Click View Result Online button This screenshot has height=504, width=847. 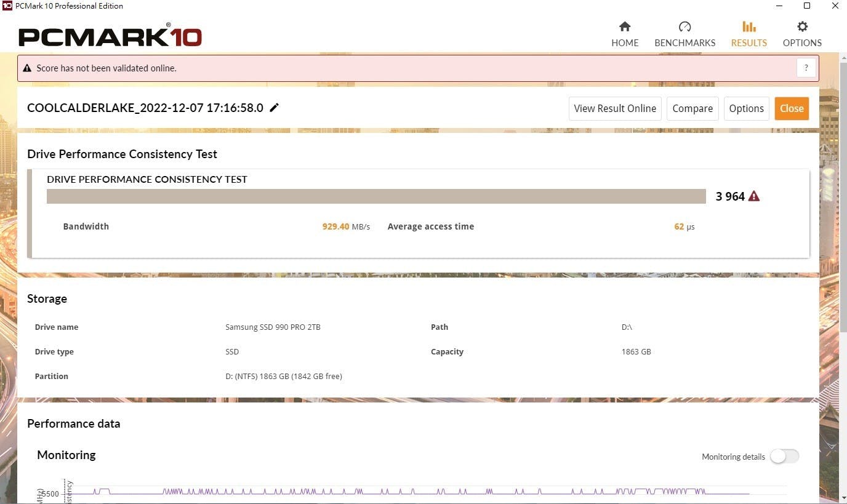[x=615, y=108]
